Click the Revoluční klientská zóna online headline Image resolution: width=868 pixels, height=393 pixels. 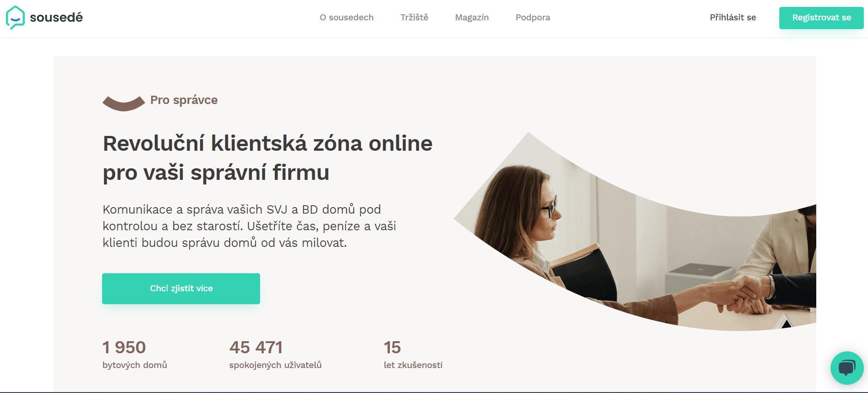(267, 143)
